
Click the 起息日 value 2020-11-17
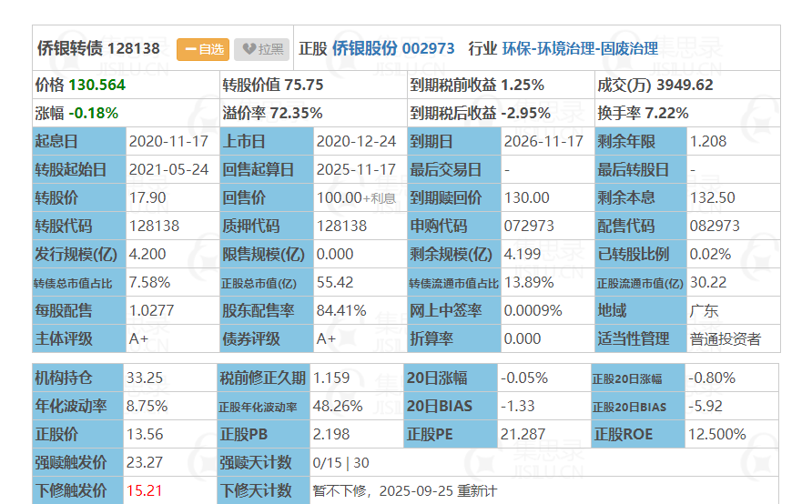click(168, 141)
